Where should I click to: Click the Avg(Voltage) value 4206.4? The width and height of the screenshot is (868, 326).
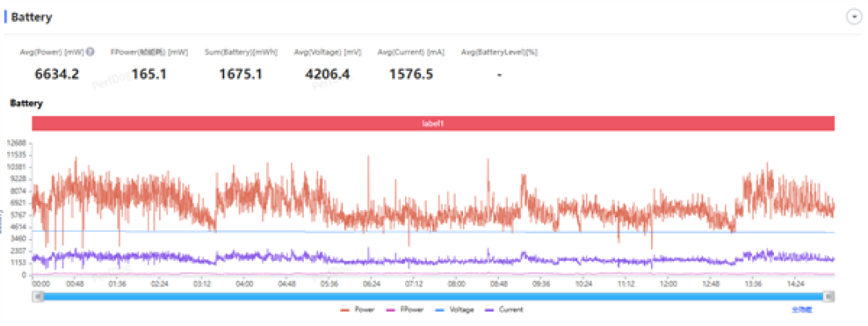327,74
